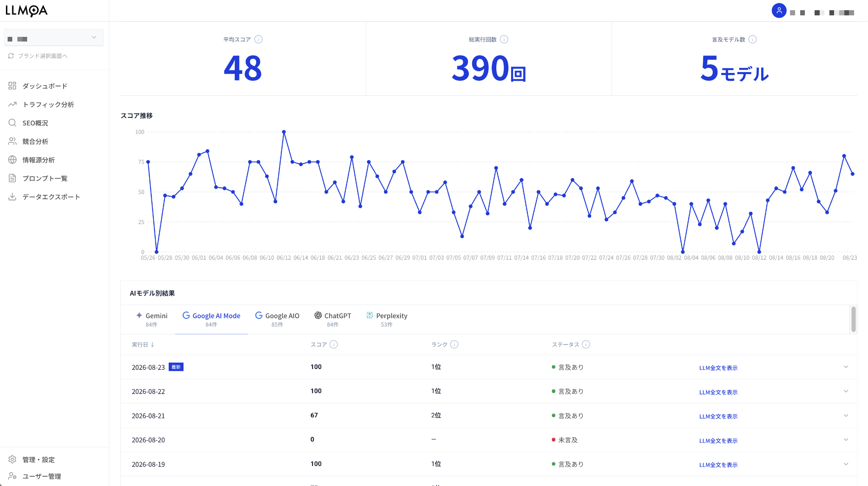Show info for 言及モデル数

pos(752,39)
